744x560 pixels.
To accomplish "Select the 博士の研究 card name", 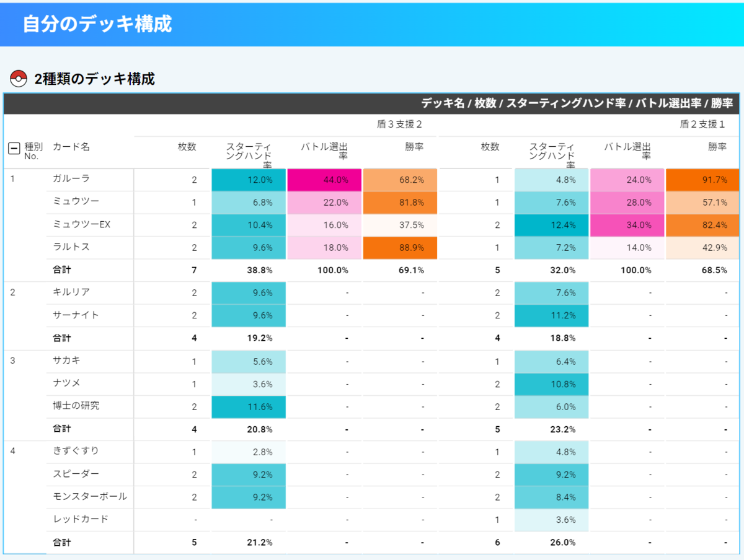I will click(76, 406).
